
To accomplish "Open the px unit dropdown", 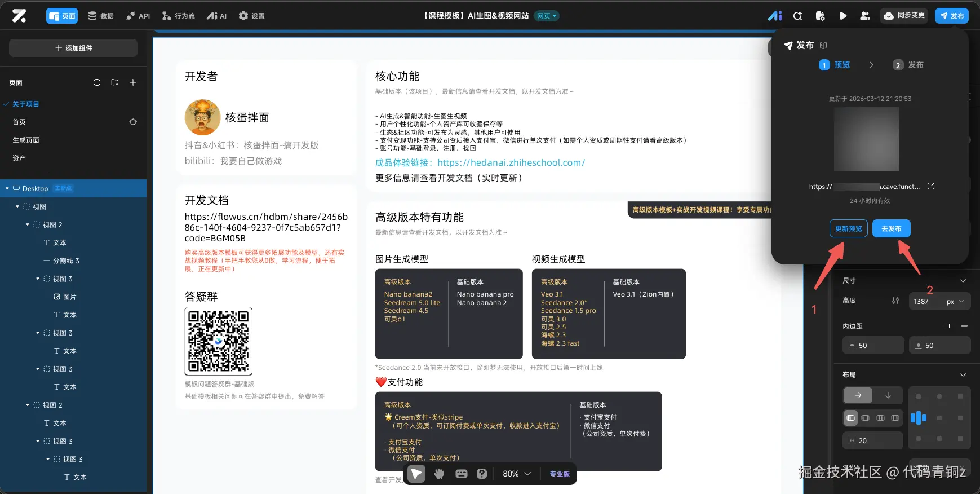I will 955,301.
